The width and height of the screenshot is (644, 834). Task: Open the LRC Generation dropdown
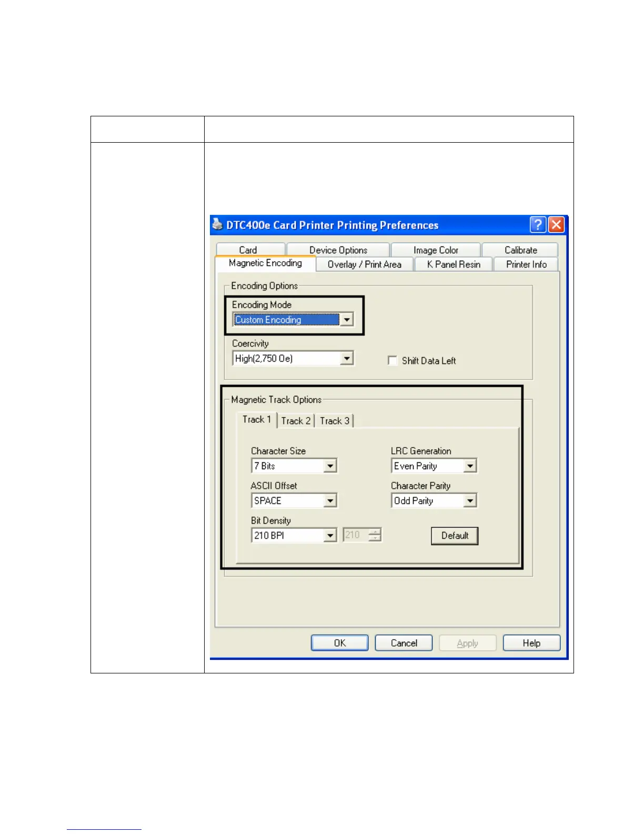470,466
